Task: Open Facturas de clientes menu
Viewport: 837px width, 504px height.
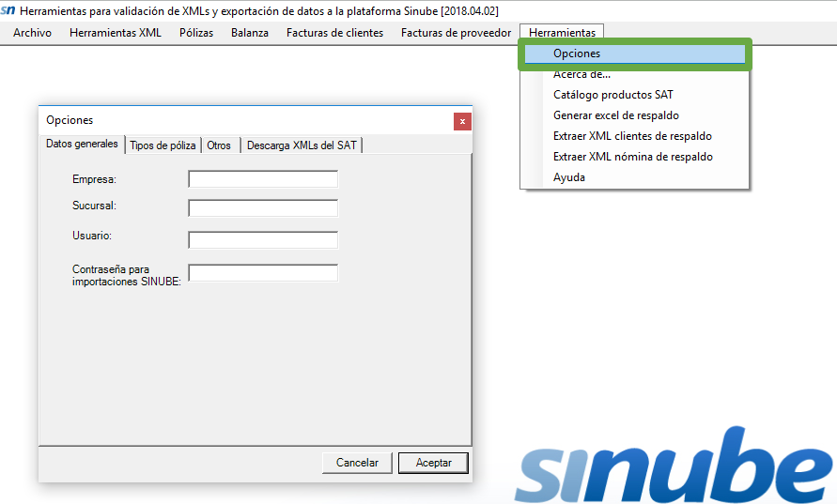Action: pyautogui.click(x=334, y=33)
